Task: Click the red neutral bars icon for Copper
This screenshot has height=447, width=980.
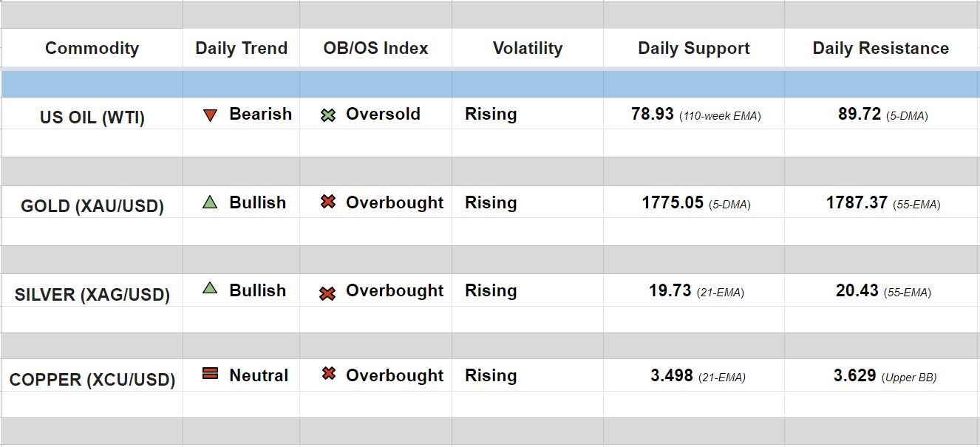Action: [x=210, y=375]
